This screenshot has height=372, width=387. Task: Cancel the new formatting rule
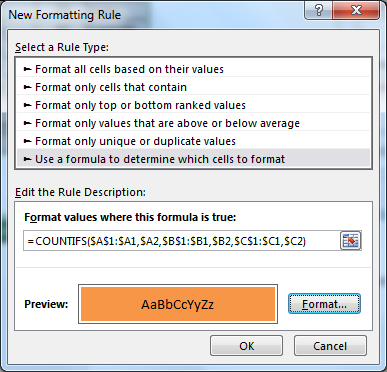tap(330, 346)
